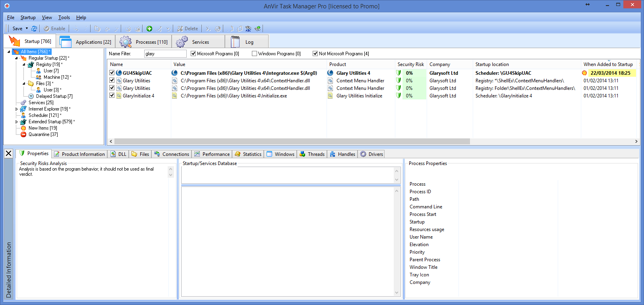Click security shield icon in GU4SkipUAC row
644x305 pixels.
pos(398,73)
